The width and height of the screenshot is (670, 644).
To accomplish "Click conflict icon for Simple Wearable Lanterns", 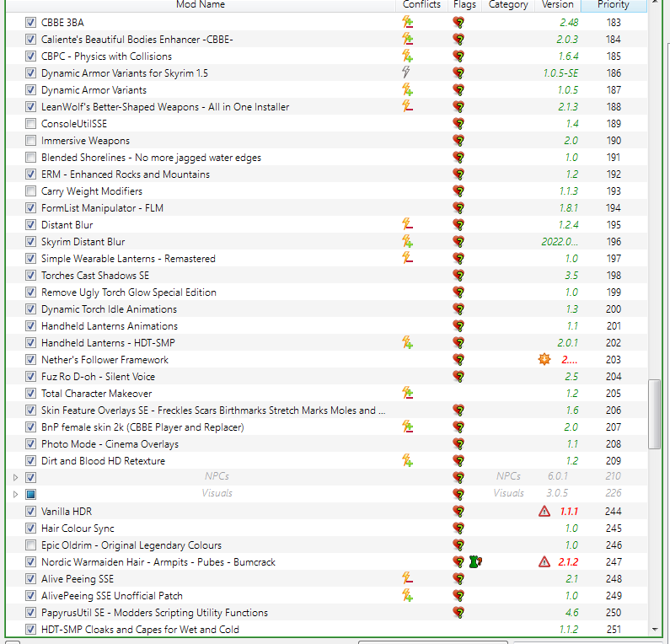I will click(x=407, y=258).
